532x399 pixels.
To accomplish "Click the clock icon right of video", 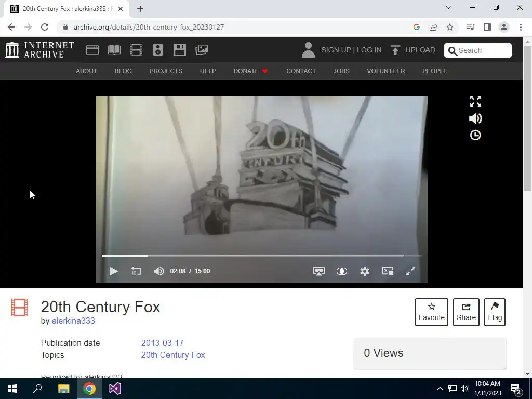I will 475,135.
